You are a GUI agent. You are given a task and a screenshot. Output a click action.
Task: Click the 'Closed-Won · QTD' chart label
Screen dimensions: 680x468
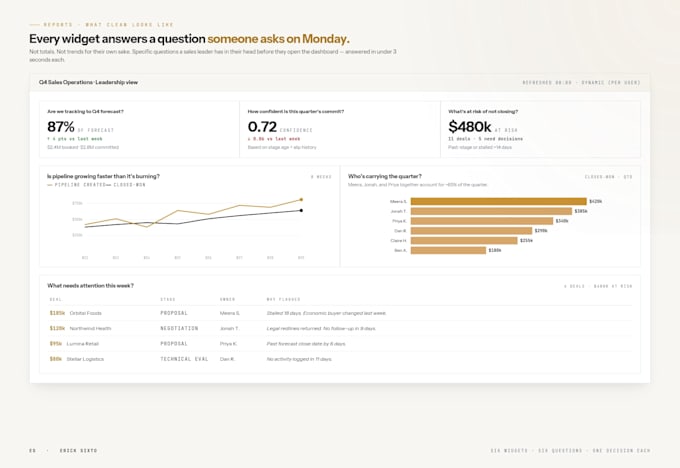[608, 177]
